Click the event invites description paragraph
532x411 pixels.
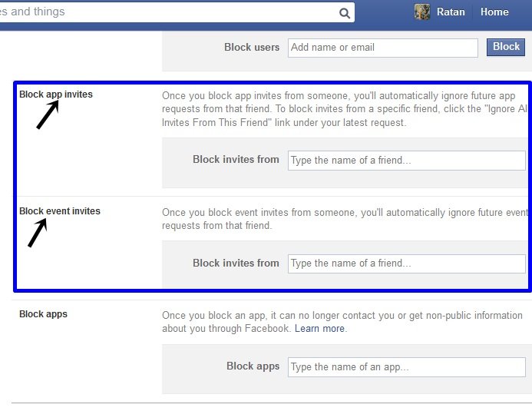click(x=345, y=219)
